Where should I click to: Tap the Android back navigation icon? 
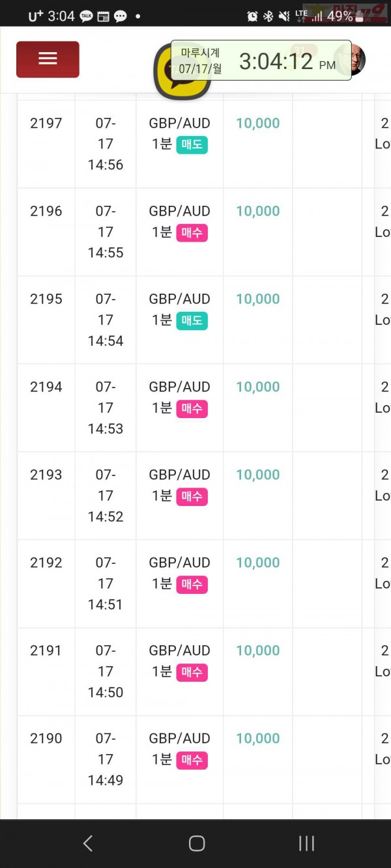click(x=88, y=844)
